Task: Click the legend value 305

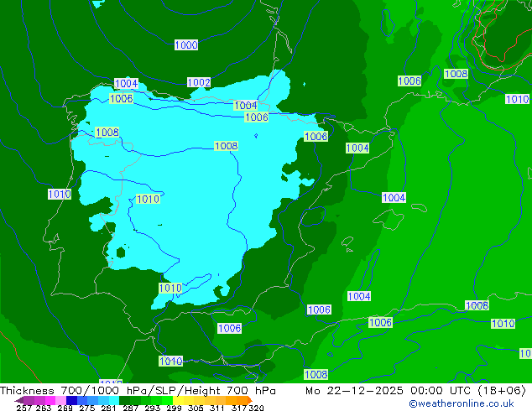Action: [196, 408]
